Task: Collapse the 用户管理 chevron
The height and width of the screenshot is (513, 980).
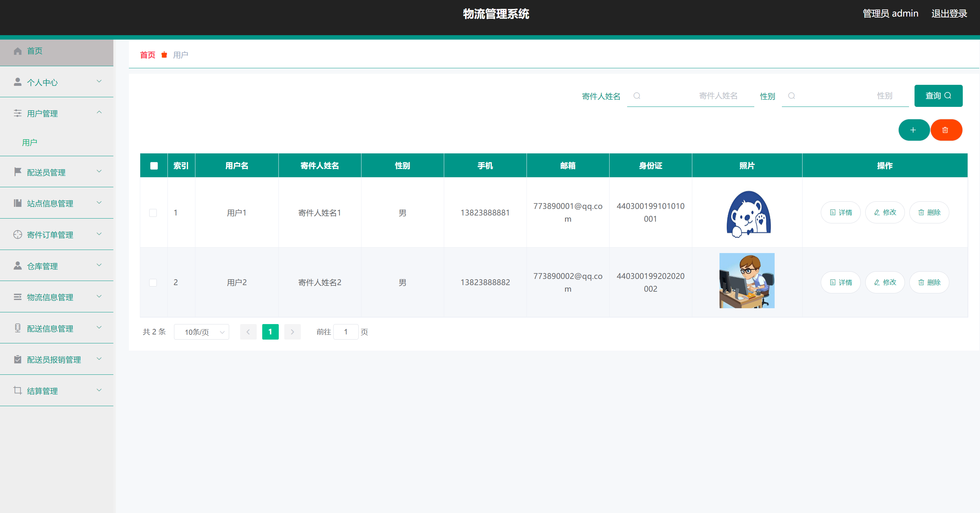Action: click(99, 113)
